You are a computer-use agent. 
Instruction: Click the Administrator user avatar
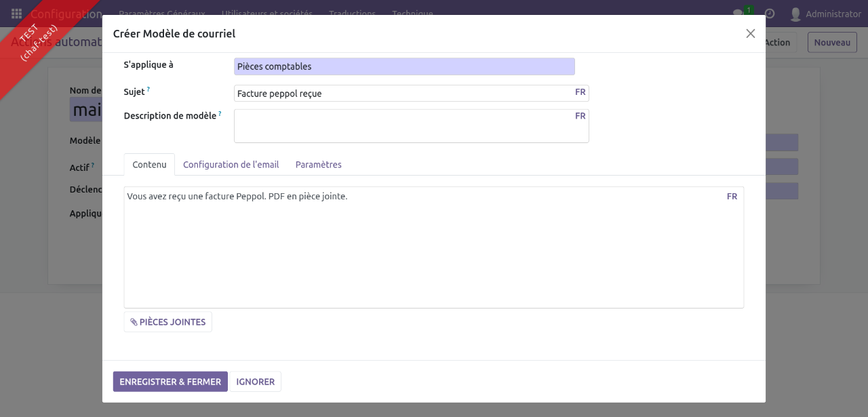click(795, 14)
